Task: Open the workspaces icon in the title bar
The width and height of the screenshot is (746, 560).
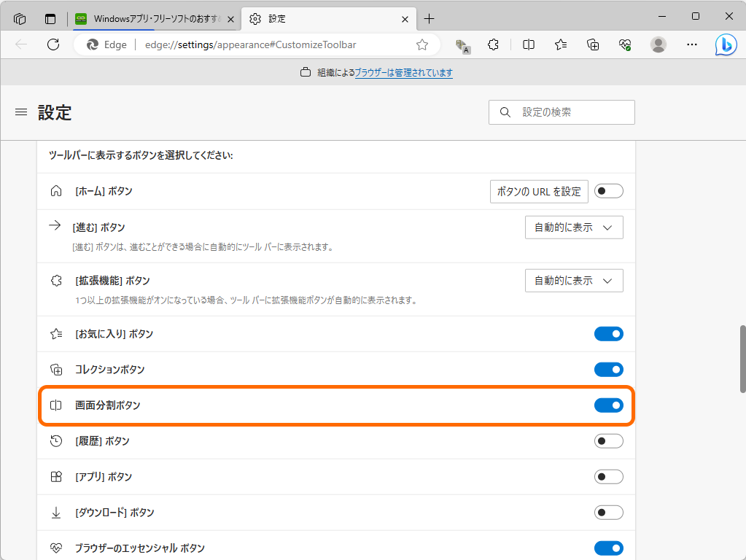Action: point(20,19)
